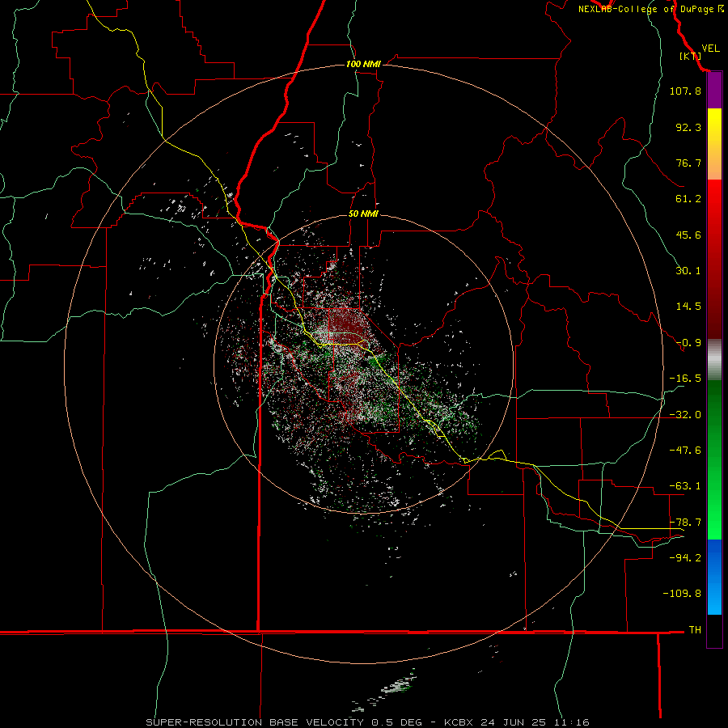
Task: Click the KCBX station identifier
Action: click(459, 722)
